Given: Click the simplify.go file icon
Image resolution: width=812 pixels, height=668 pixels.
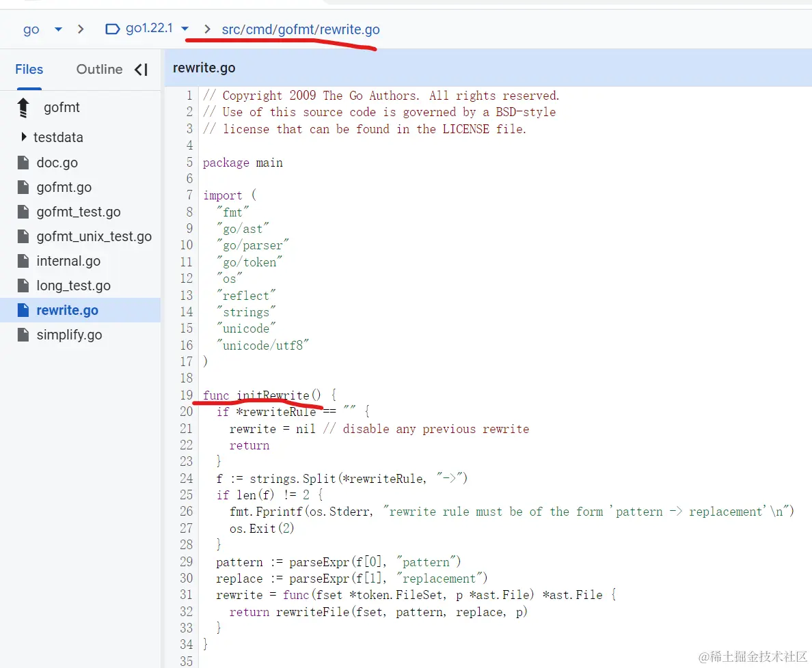Looking at the screenshot, I should tap(23, 335).
